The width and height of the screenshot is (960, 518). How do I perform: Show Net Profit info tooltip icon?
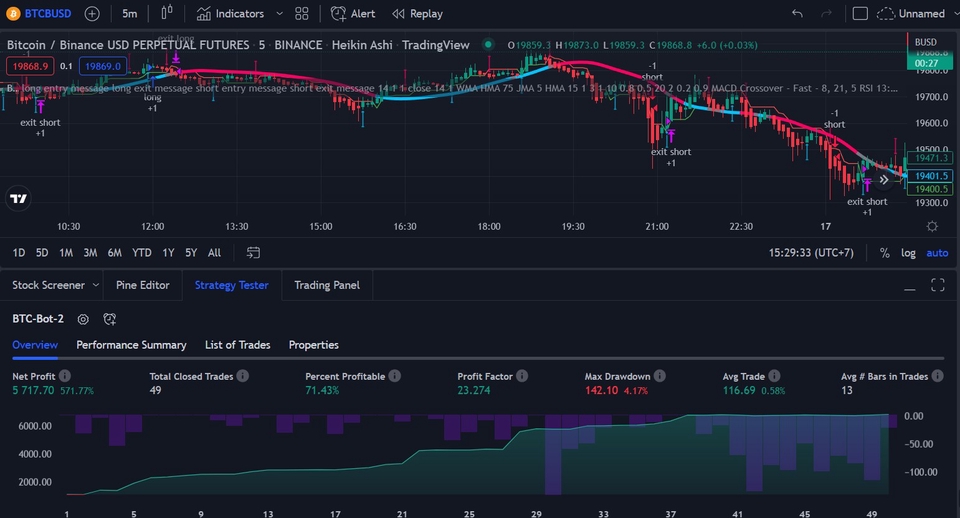65,376
